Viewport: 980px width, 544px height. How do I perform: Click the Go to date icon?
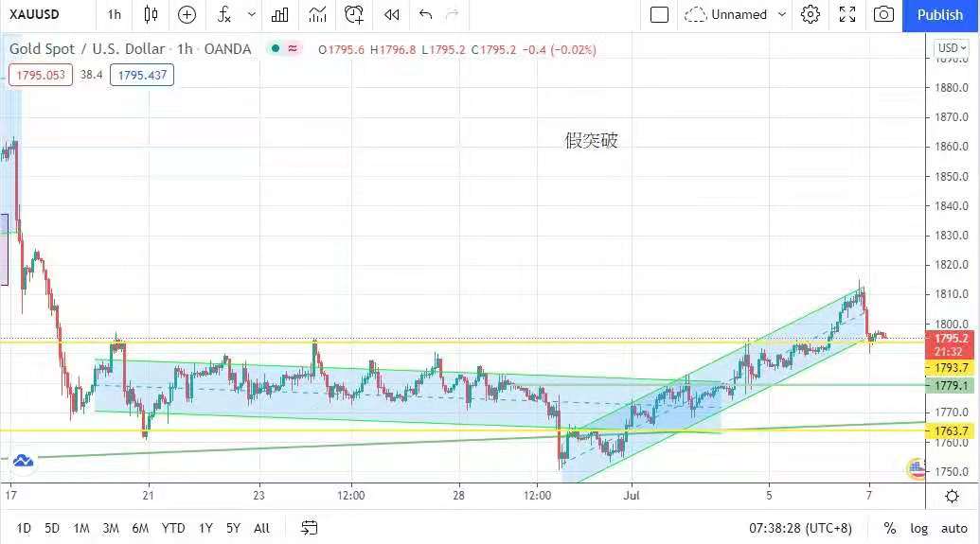click(x=310, y=528)
